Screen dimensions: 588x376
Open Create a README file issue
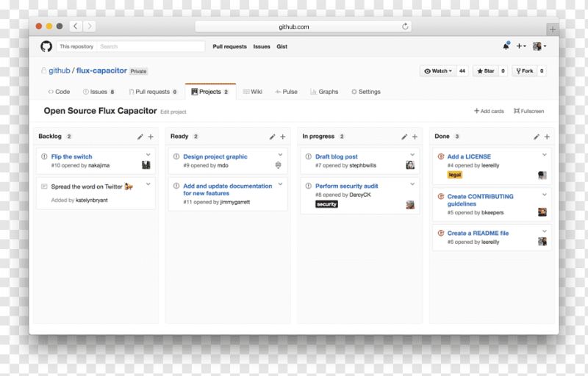tap(478, 233)
